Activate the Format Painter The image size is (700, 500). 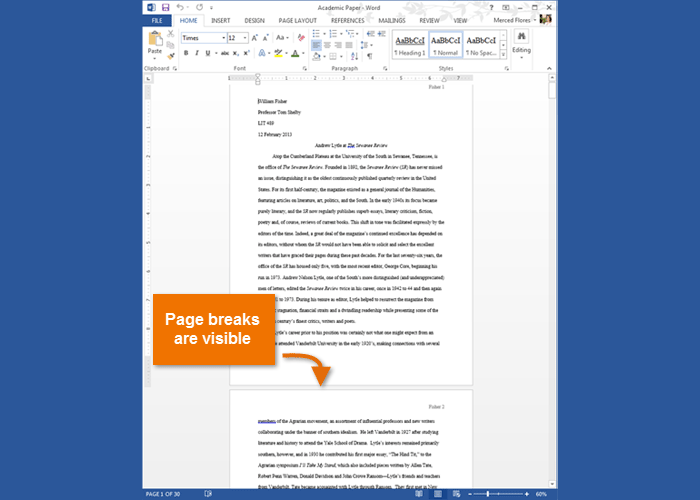(171, 56)
